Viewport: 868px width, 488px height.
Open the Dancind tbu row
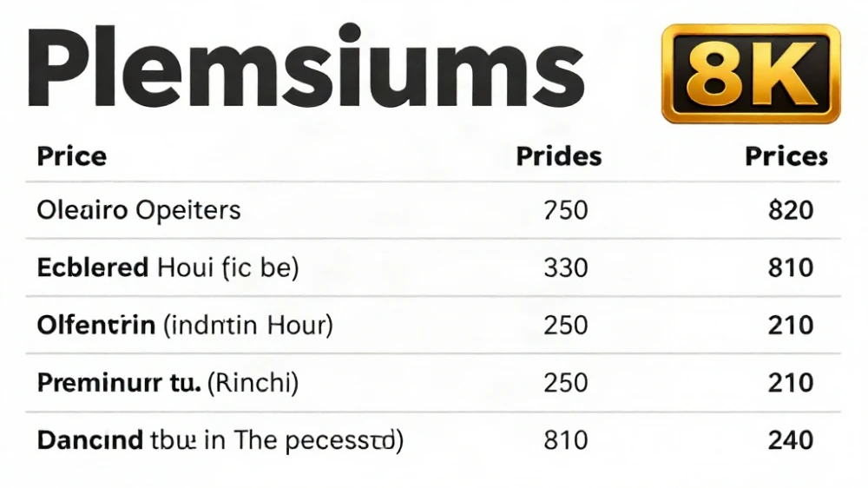[433, 440]
